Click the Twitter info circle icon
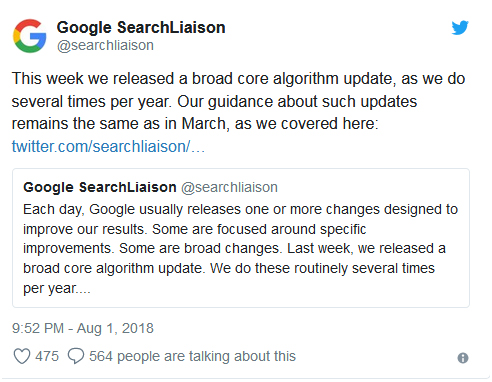492x382 pixels. point(463,358)
